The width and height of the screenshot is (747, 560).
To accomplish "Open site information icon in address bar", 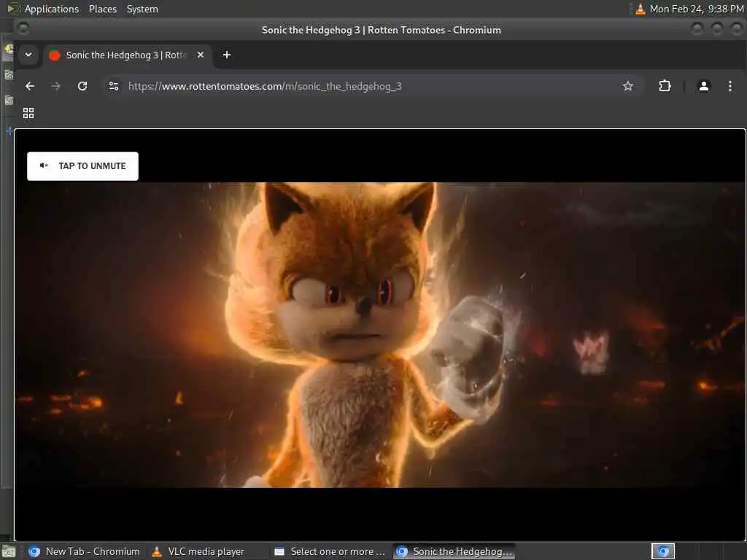I will pos(114,86).
